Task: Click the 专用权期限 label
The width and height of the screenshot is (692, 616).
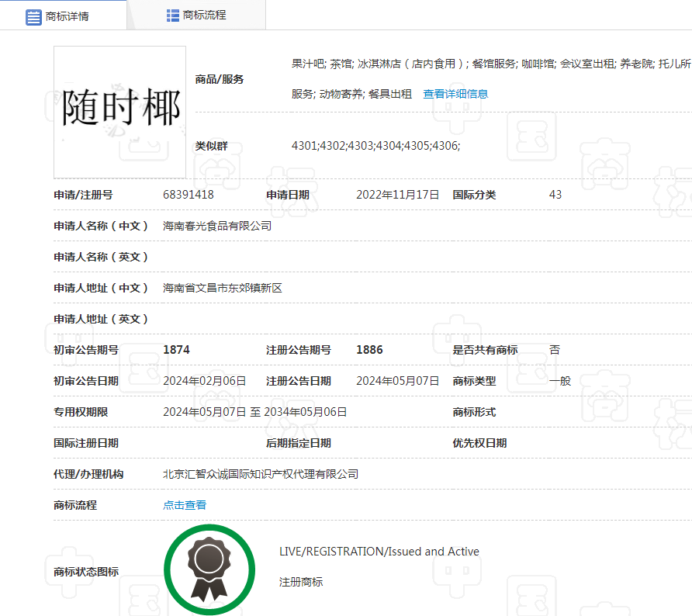Action: click(81, 412)
